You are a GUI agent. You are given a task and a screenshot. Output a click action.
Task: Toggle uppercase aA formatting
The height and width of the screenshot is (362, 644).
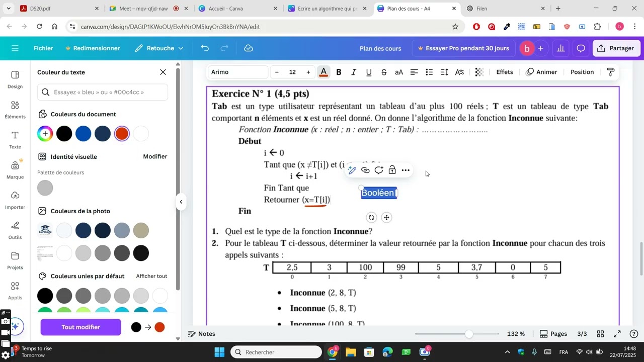point(399,72)
